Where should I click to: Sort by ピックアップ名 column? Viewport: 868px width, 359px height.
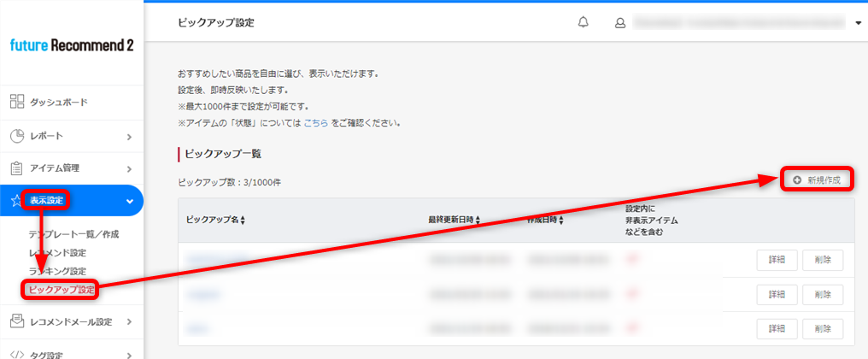point(216,220)
